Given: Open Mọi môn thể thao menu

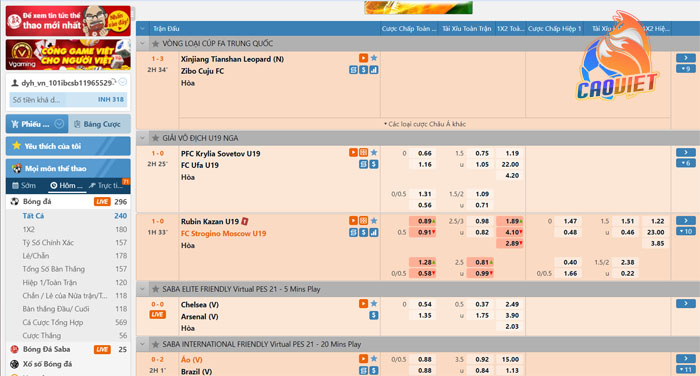Looking at the screenshot, I should pos(68,168).
